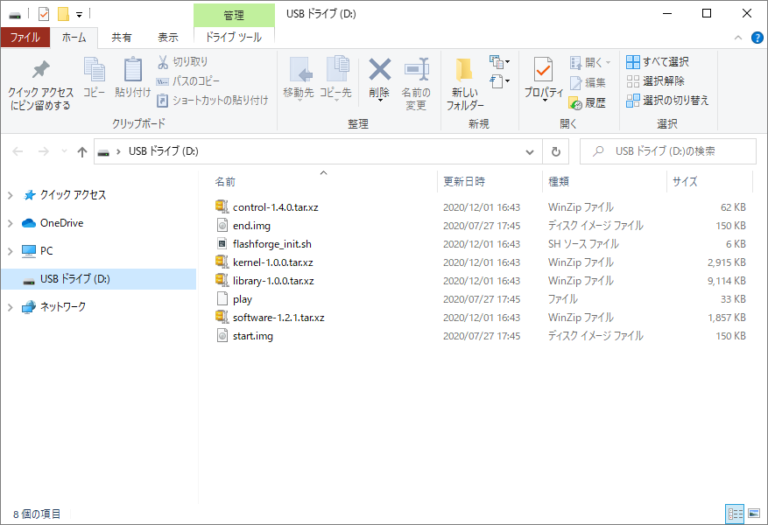
Task: Click 選択解除 (Select none)
Action: pyautogui.click(x=656, y=81)
